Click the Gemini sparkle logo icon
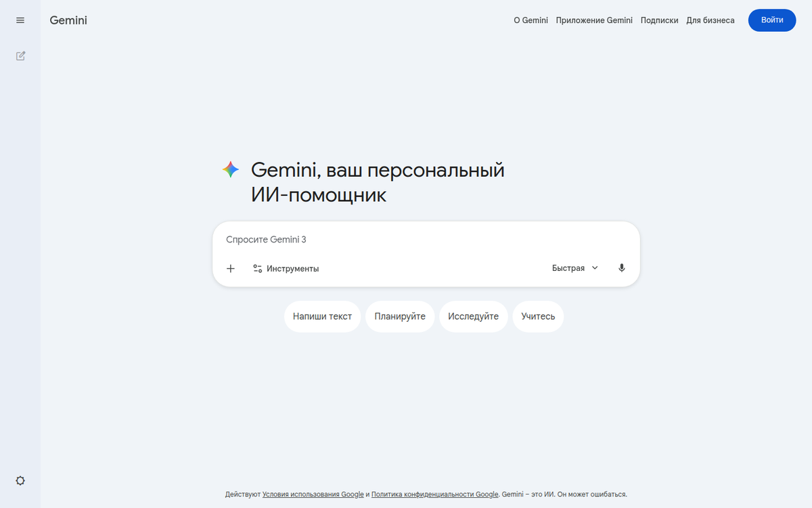Viewport: 812px width, 508px height. click(230, 169)
